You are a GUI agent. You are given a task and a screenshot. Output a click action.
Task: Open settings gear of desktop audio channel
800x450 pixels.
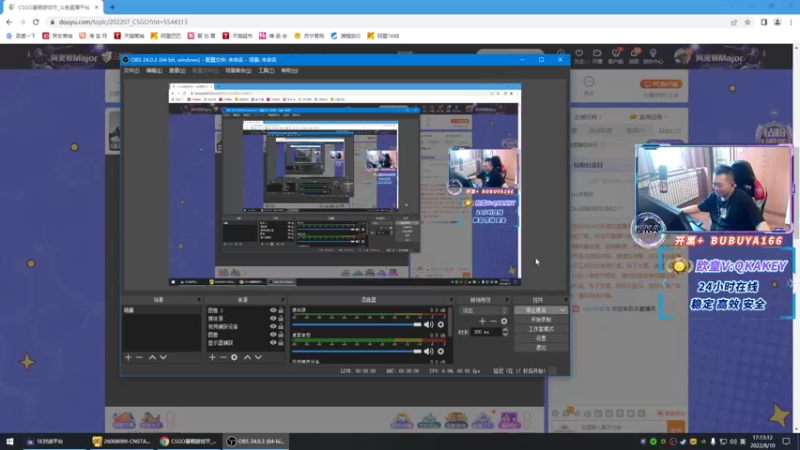click(x=441, y=351)
